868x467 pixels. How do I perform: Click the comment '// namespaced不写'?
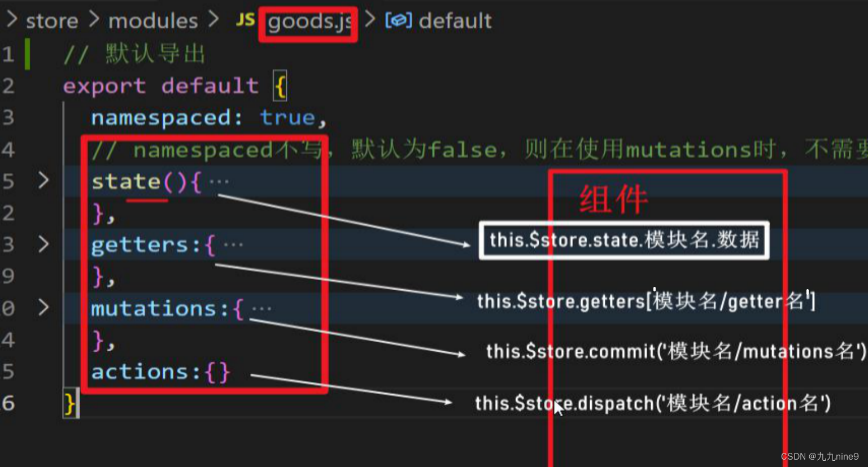click(x=206, y=150)
